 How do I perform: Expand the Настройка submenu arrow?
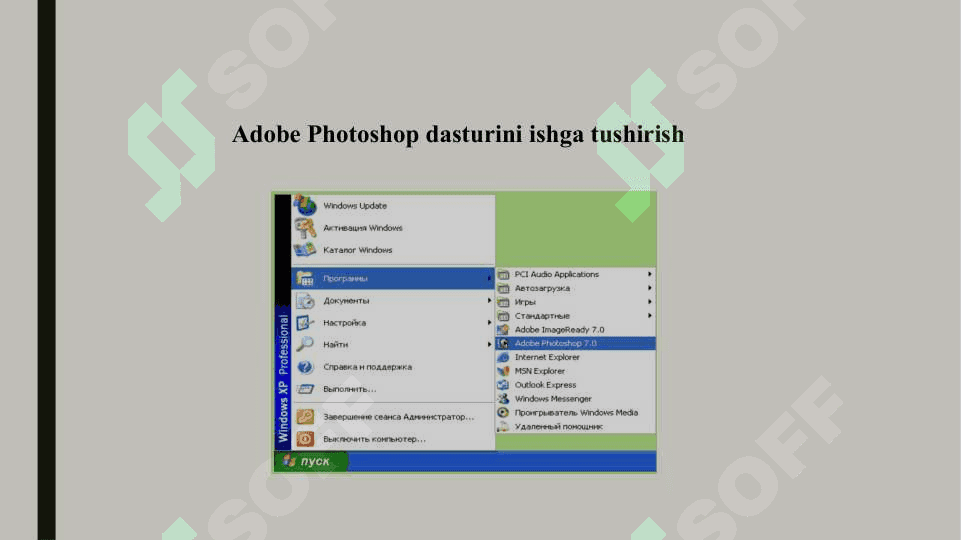489,322
